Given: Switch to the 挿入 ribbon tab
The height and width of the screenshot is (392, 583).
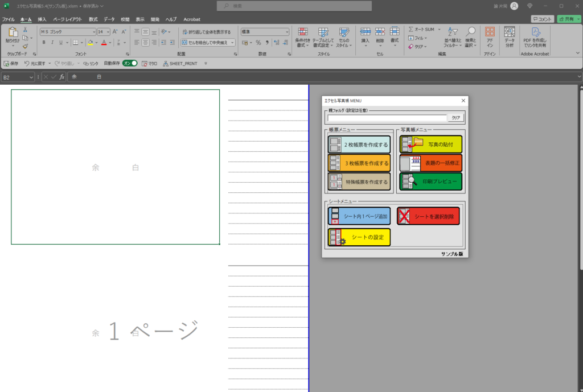Looking at the screenshot, I should 42,19.
